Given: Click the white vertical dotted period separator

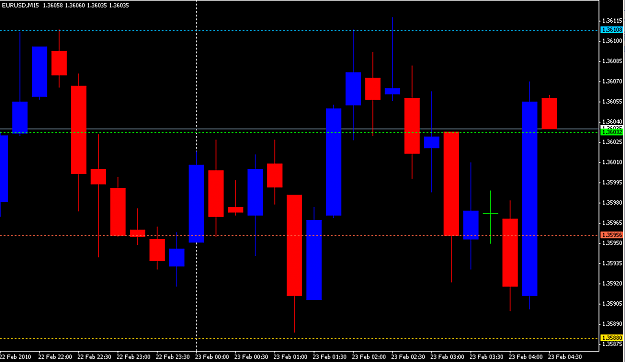Looking at the screenshot, I should tap(197, 175).
